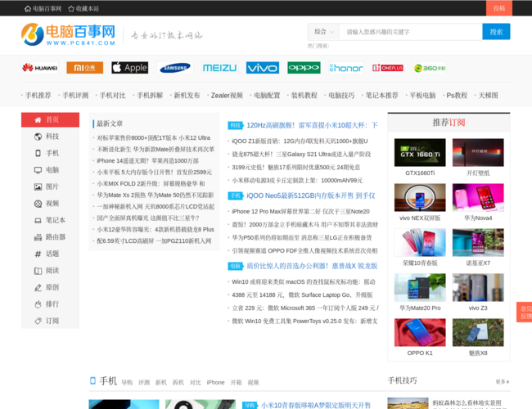Open 更多 link in 手机技巧 section

[x=503, y=382]
